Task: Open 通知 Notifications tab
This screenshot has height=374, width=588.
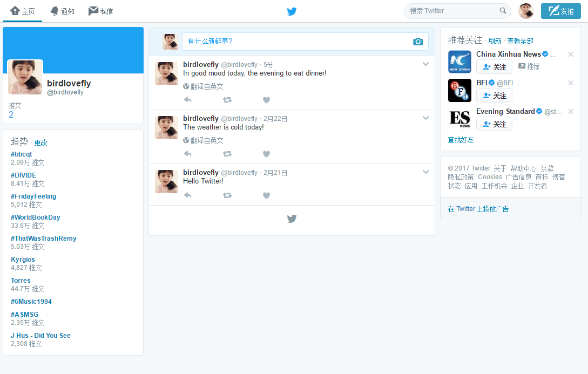Action: 62,11
